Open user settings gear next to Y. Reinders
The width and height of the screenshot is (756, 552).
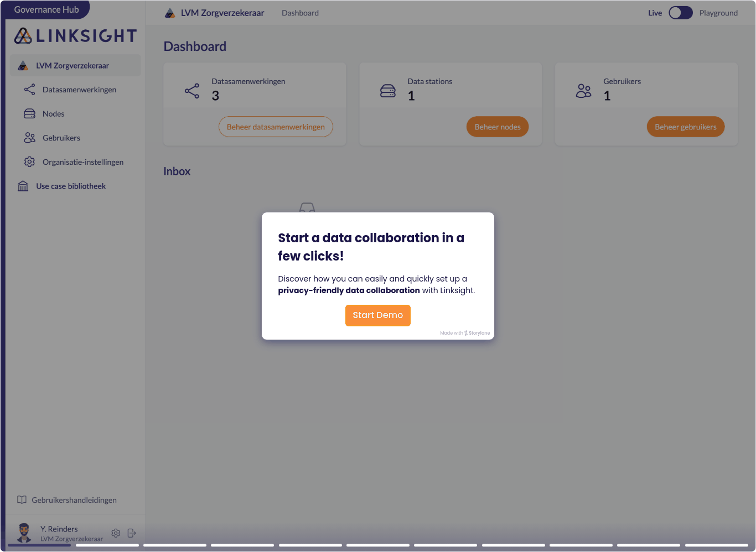coord(116,533)
